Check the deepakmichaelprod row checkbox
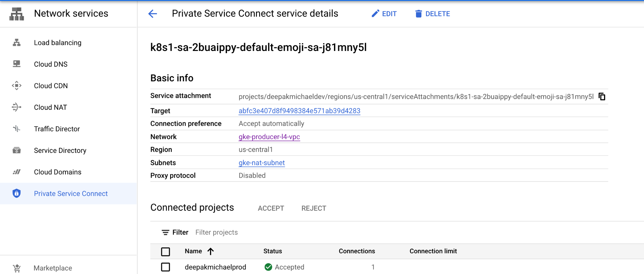Image resolution: width=644 pixels, height=274 pixels. 165,267
